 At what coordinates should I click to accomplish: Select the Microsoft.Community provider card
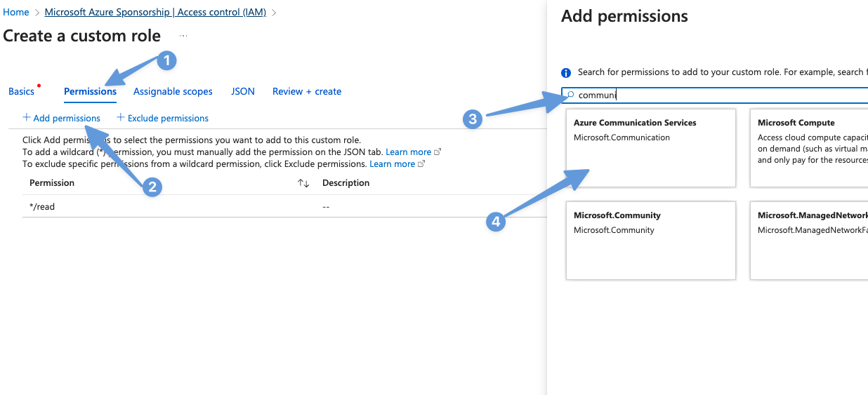tap(650, 241)
